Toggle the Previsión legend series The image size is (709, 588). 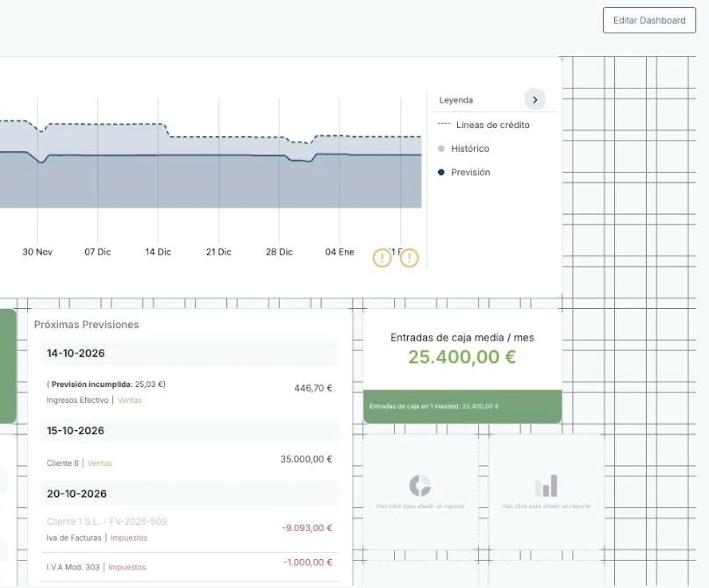(x=464, y=172)
